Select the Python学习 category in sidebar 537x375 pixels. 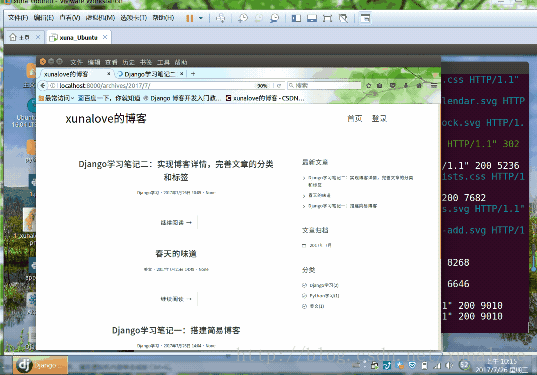pyautogui.click(x=324, y=296)
